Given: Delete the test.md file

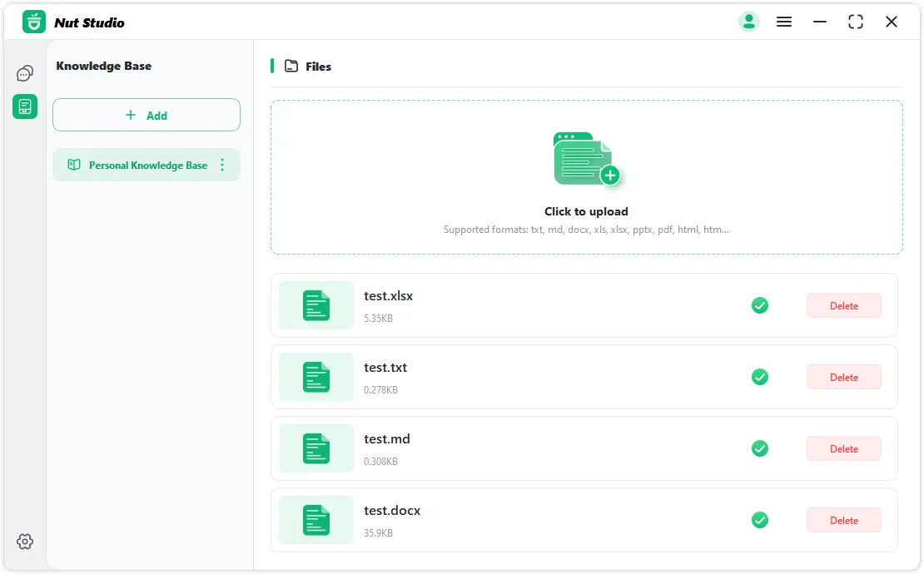Looking at the screenshot, I should tap(844, 448).
